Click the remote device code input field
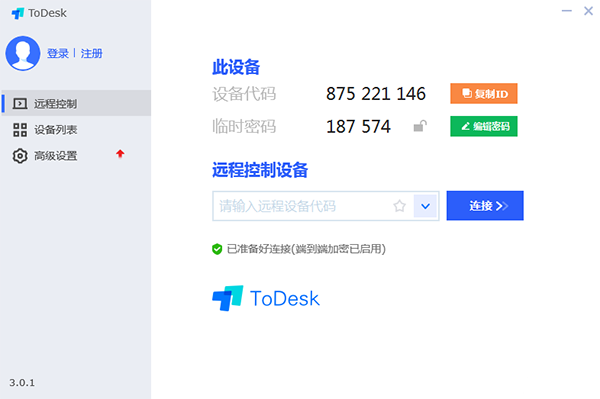Screen dimensions: 600x399 (302, 206)
